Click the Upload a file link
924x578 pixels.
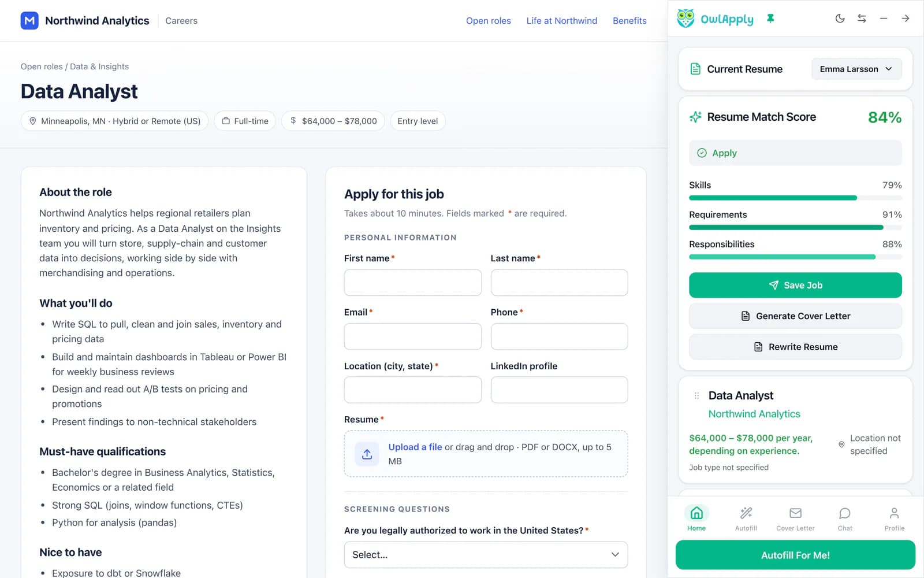(415, 447)
